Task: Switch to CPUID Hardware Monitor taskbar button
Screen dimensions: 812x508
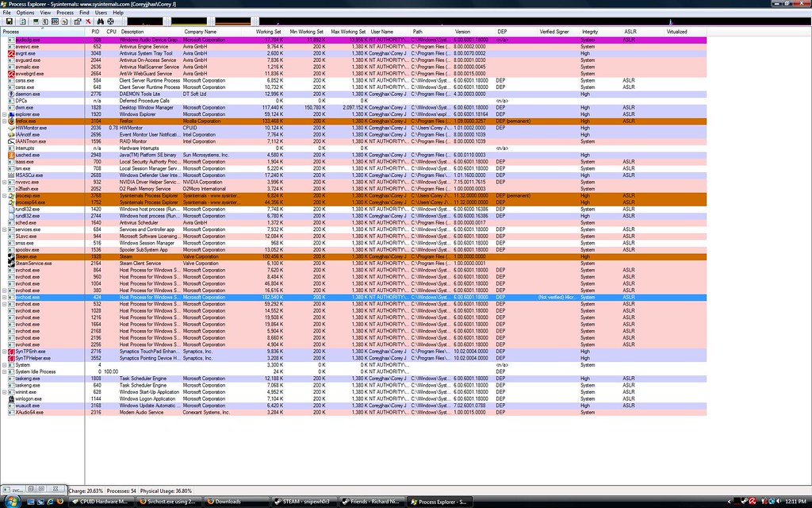Action: (x=101, y=502)
